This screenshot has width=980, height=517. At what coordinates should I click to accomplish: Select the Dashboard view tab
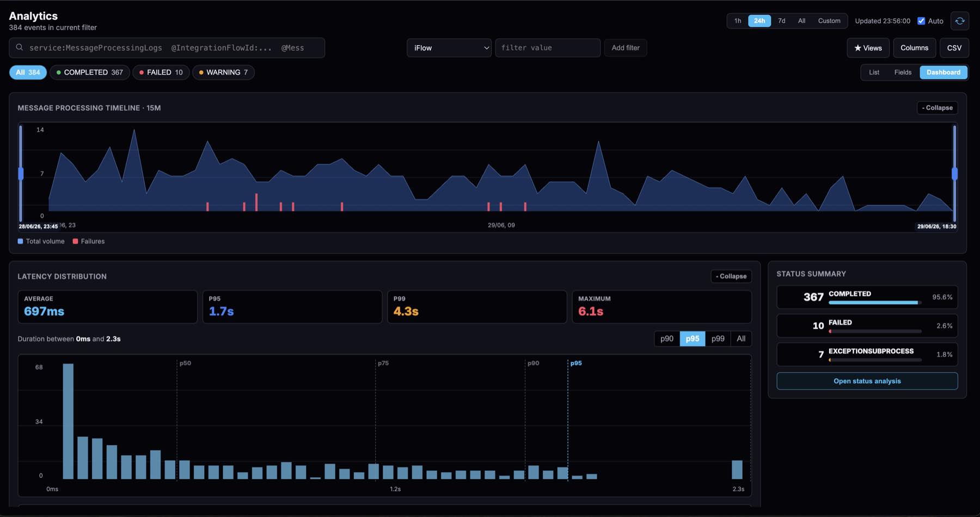pyautogui.click(x=944, y=72)
